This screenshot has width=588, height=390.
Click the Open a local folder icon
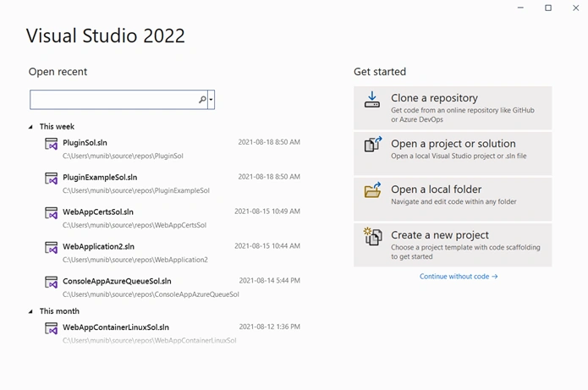point(373,190)
